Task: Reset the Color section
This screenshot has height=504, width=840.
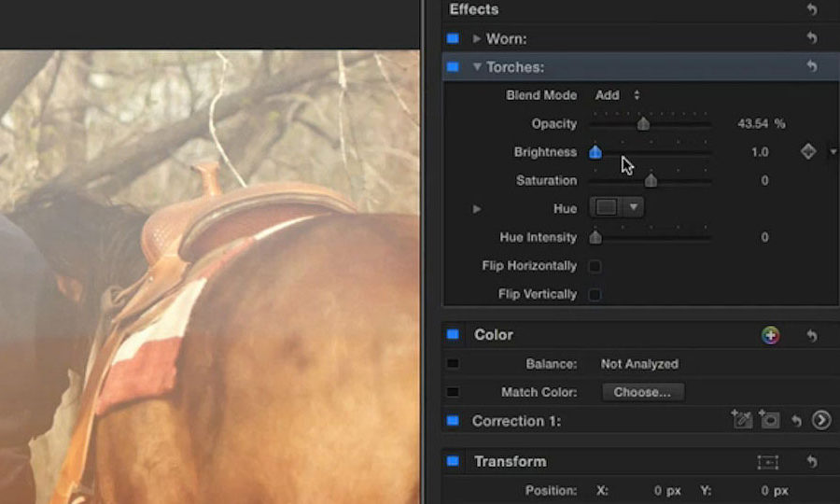Action: [x=812, y=335]
